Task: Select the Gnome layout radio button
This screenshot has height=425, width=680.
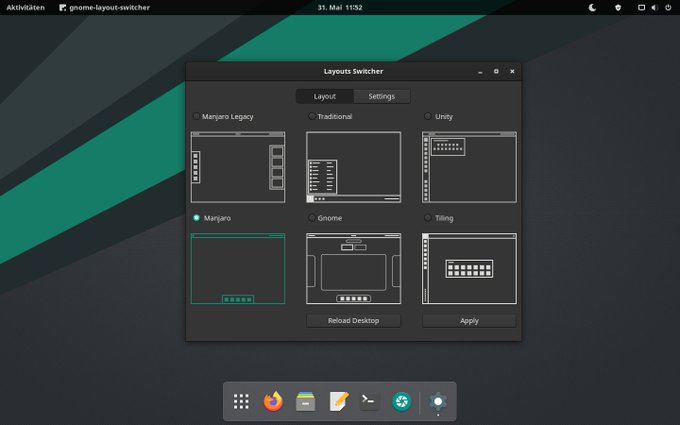Action: [x=311, y=218]
